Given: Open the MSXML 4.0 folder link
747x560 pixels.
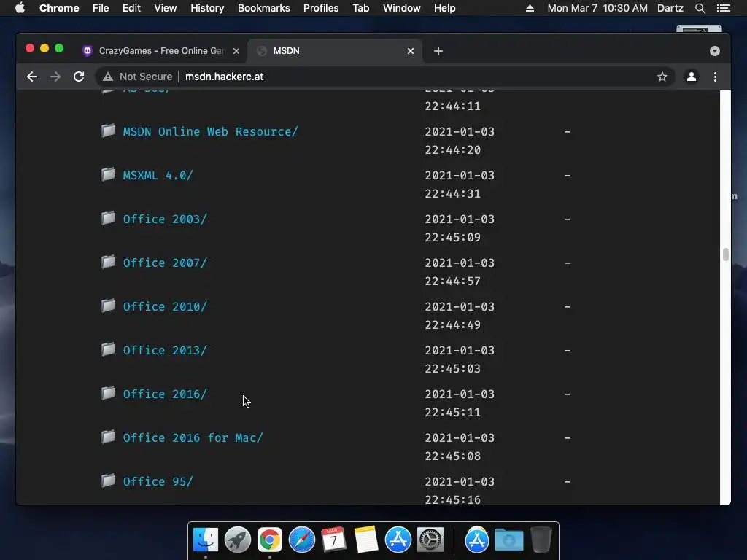Looking at the screenshot, I should (x=158, y=176).
